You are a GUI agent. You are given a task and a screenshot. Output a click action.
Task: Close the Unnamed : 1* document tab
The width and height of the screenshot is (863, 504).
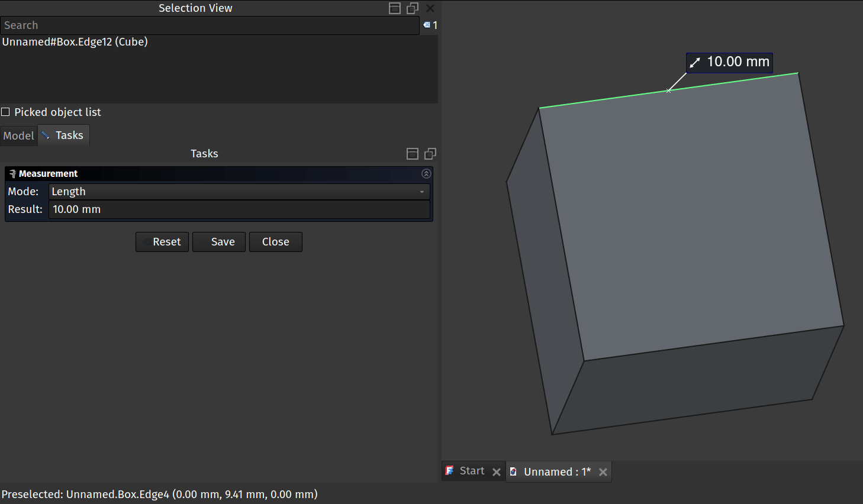(603, 472)
